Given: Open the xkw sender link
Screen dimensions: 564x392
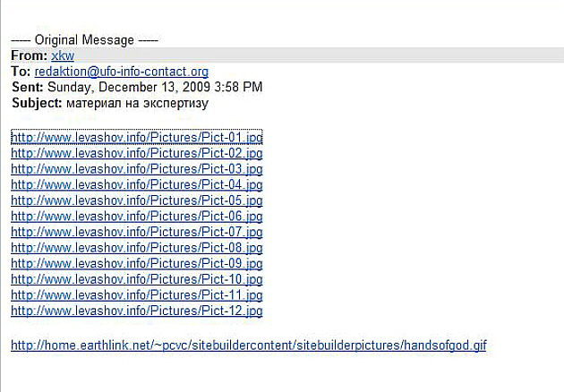Looking at the screenshot, I should 63,55.
